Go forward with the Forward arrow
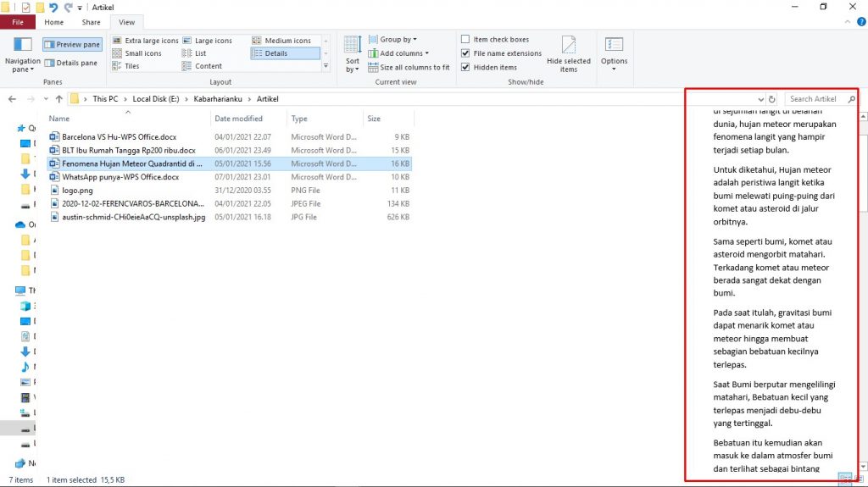868x487 pixels. click(31, 99)
